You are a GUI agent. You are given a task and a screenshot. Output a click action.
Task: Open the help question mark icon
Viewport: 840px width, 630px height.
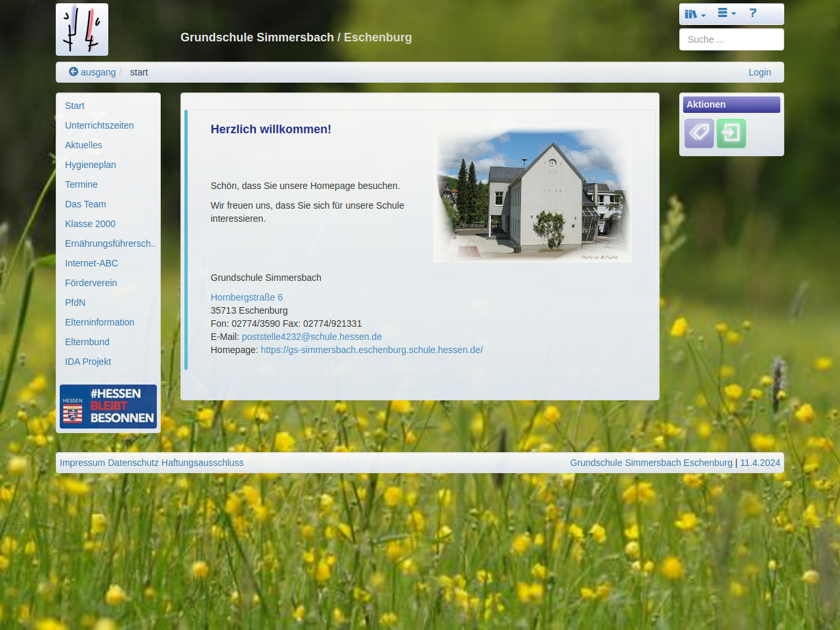(753, 13)
